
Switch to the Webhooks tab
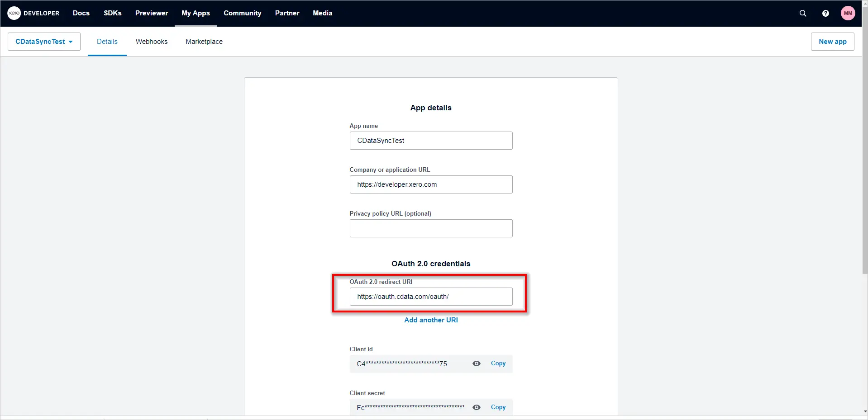point(152,42)
